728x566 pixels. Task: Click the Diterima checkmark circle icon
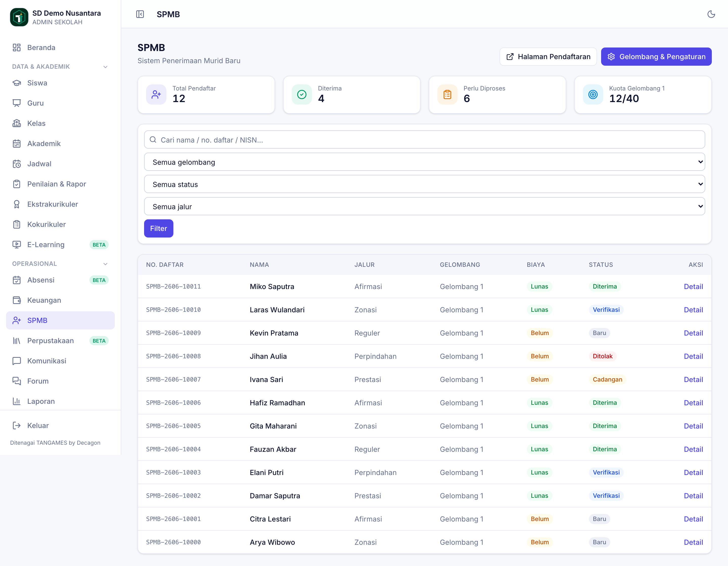tap(302, 95)
